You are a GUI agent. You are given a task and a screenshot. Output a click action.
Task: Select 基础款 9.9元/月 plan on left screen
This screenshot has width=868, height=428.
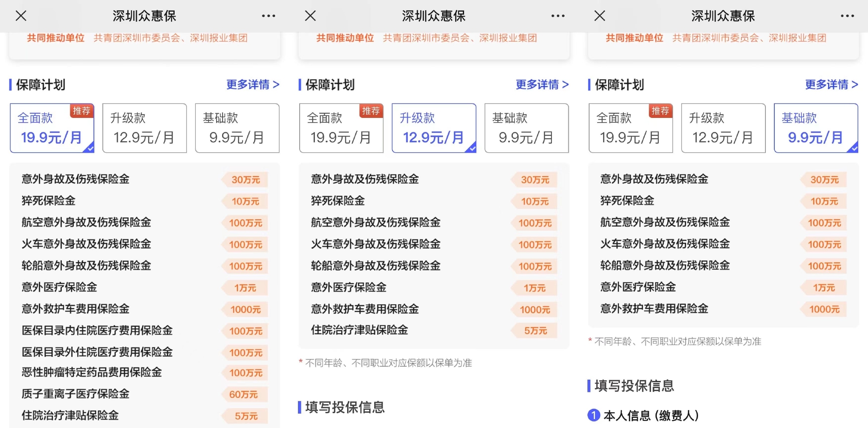237,128
